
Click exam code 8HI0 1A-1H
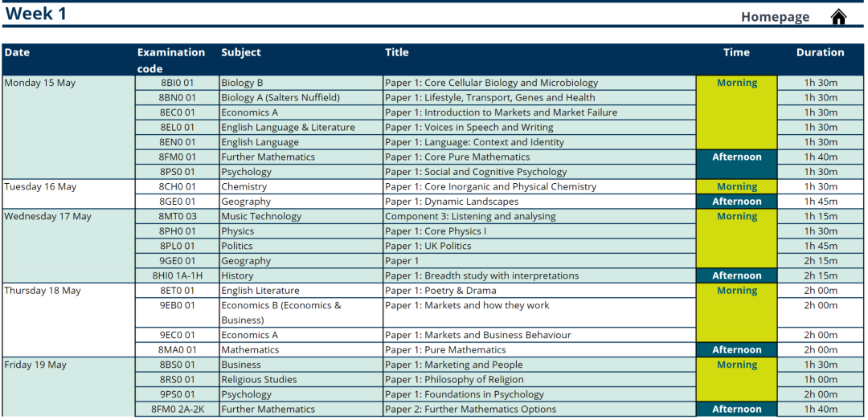click(x=177, y=275)
